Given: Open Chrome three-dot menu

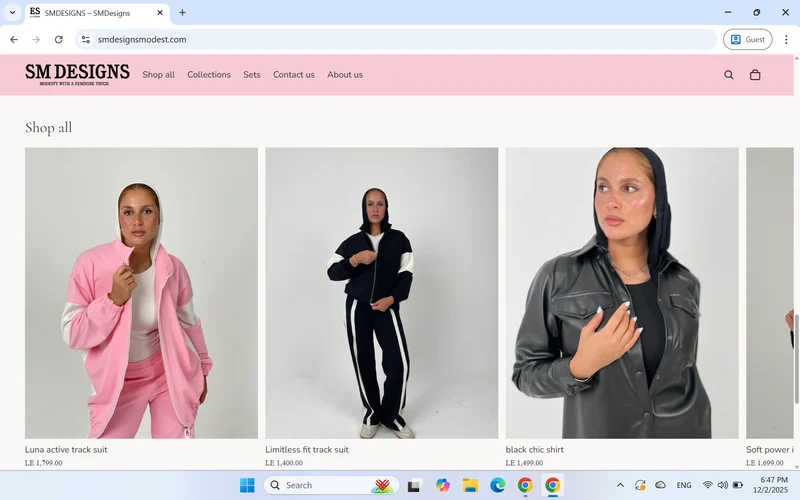Looking at the screenshot, I should (786, 39).
